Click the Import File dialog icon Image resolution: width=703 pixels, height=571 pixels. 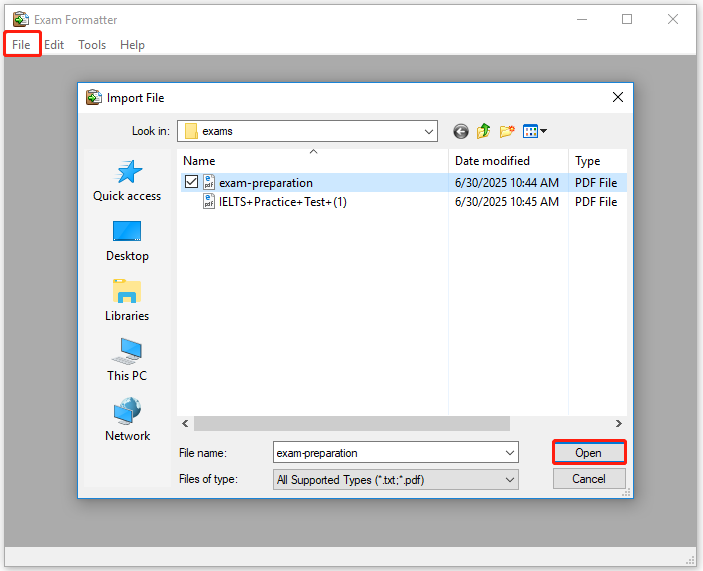pyautogui.click(x=94, y=97)
